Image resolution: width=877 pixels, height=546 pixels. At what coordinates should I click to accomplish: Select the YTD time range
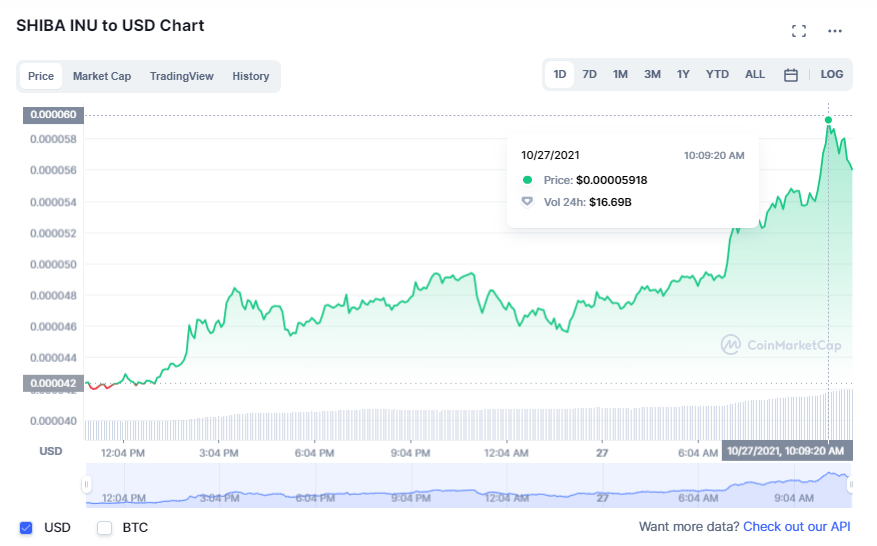717,74
